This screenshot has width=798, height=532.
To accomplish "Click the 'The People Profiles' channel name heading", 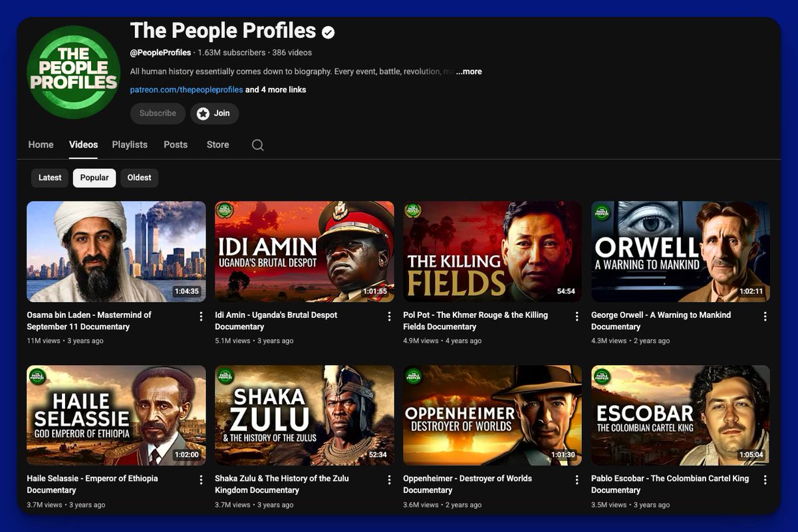I will point(223,31).
